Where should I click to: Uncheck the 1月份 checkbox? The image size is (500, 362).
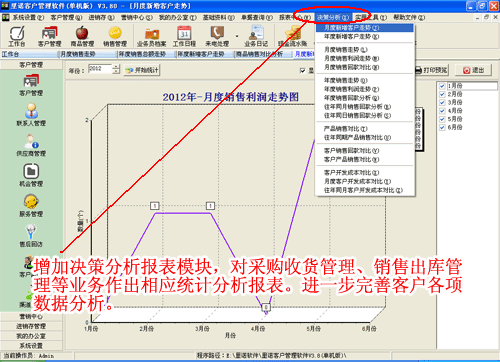coord(442,86)
